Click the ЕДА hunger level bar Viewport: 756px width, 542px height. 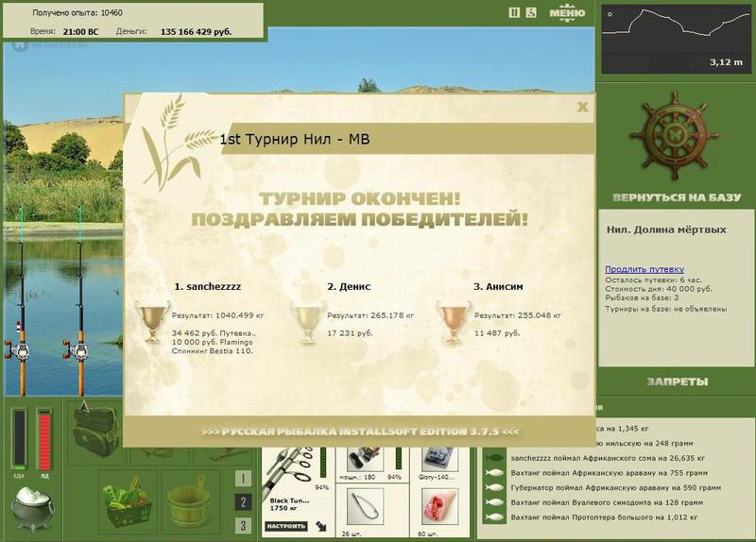click(x=19, y=439)
